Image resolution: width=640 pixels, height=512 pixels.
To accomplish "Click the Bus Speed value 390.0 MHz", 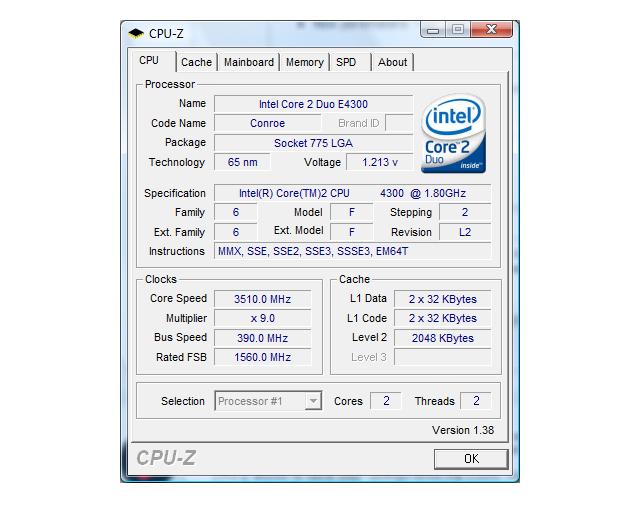I will [262, 338].
